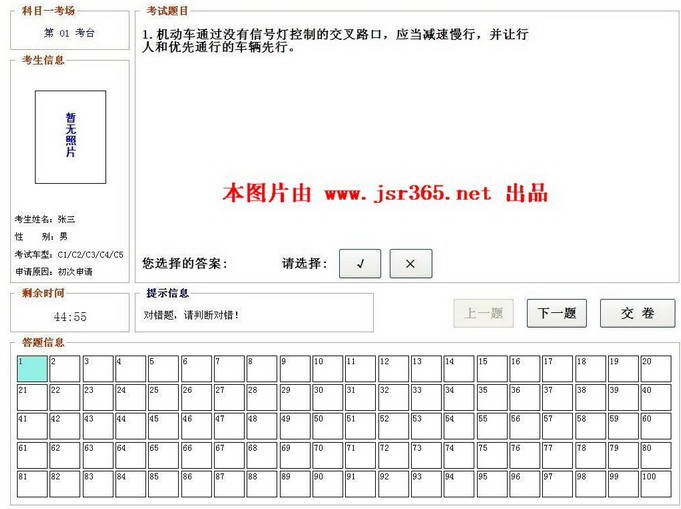Go to question 61 cell

(x=32, y=455)
